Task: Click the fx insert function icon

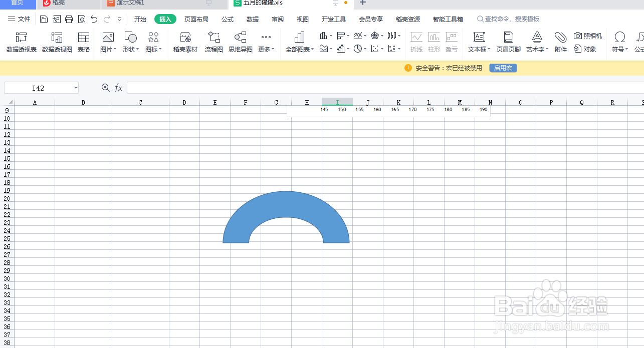Action: (x=119, y=88)
